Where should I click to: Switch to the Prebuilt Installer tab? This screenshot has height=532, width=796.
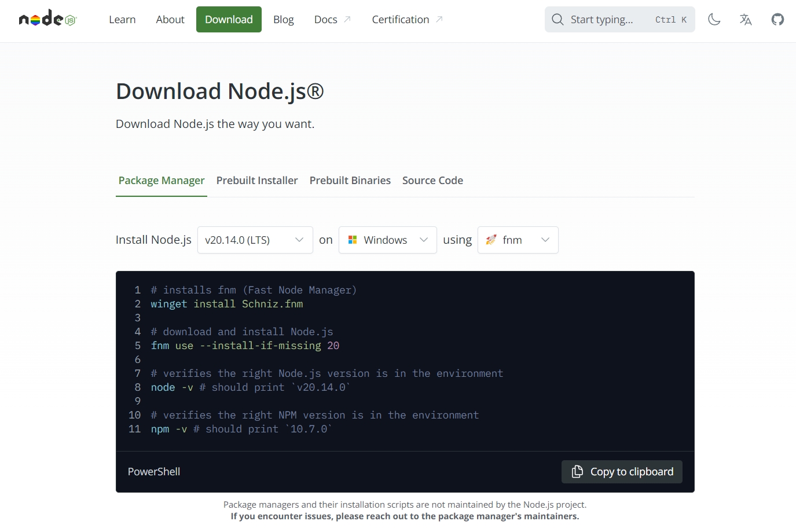click(257, 181)
